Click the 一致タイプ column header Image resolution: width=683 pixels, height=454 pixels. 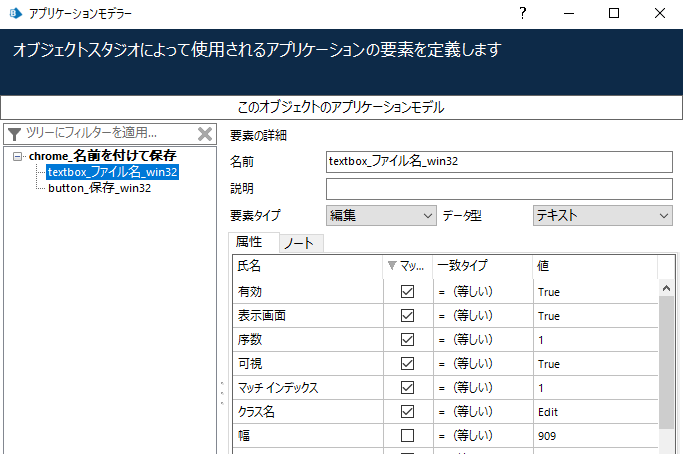point(483,266)
